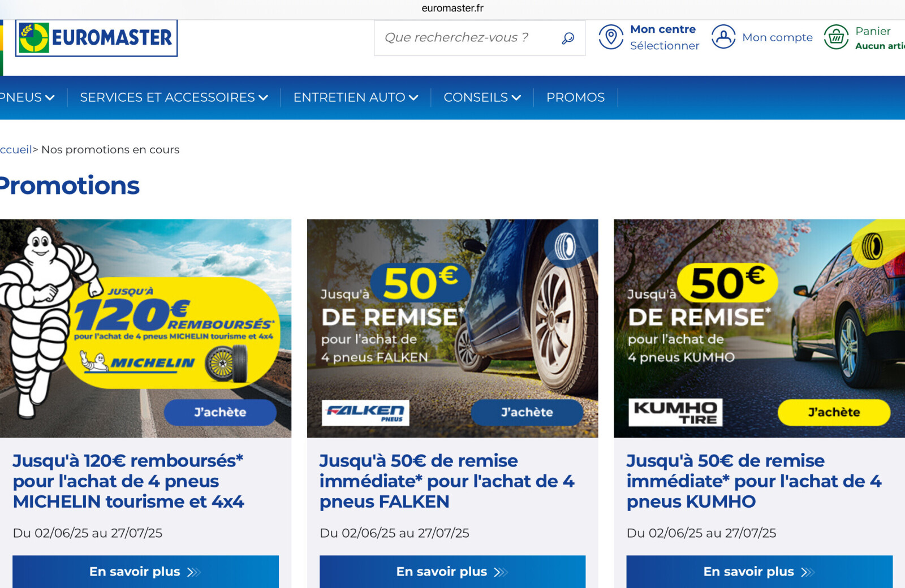Click the 'Nos promotions en cours' breadcrumb text
This screenshot has height=588, width=905.
pos(110,150)
